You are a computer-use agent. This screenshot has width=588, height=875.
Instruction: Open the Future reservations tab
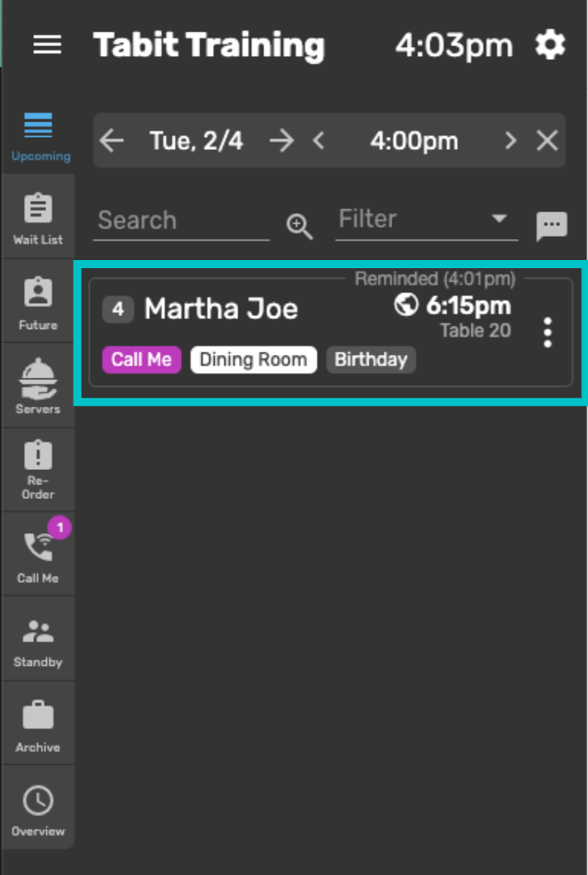pos(39,302)
